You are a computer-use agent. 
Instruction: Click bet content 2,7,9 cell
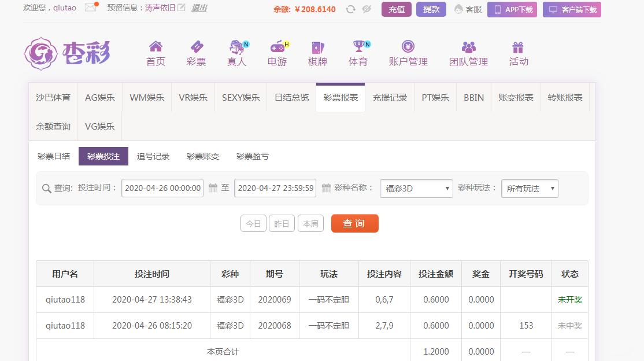coord(384,326)
